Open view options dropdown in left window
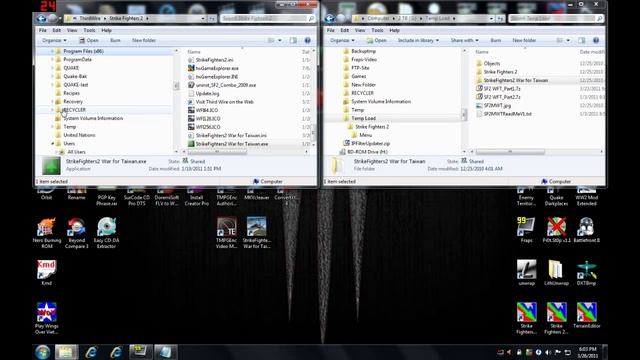640x360 pixels. point(280,40)
